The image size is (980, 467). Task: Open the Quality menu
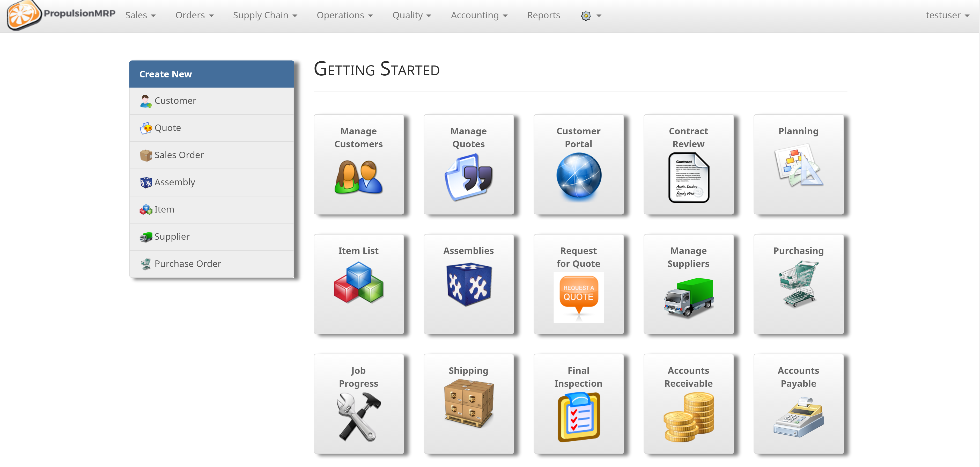411,15
